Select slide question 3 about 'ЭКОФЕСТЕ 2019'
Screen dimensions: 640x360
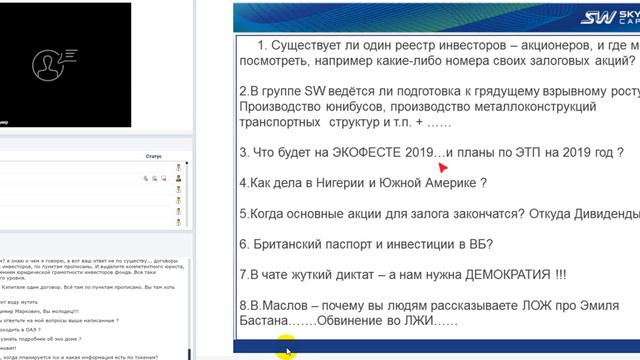[431, 153]
